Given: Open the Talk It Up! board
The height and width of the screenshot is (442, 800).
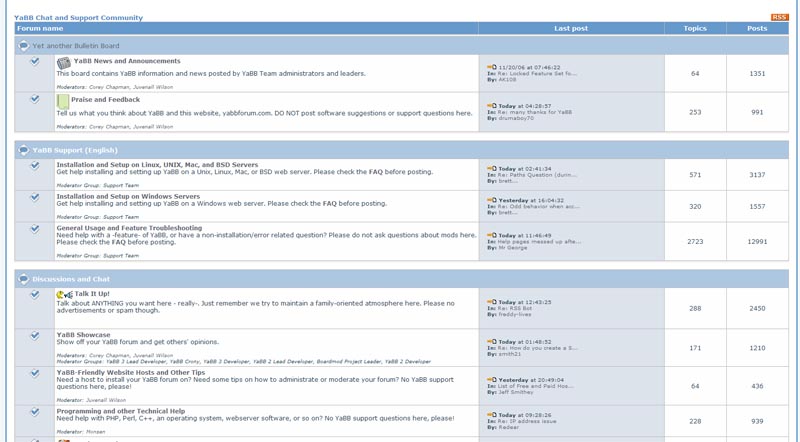Looking at the screenshot, I should [x=92, y=294].
